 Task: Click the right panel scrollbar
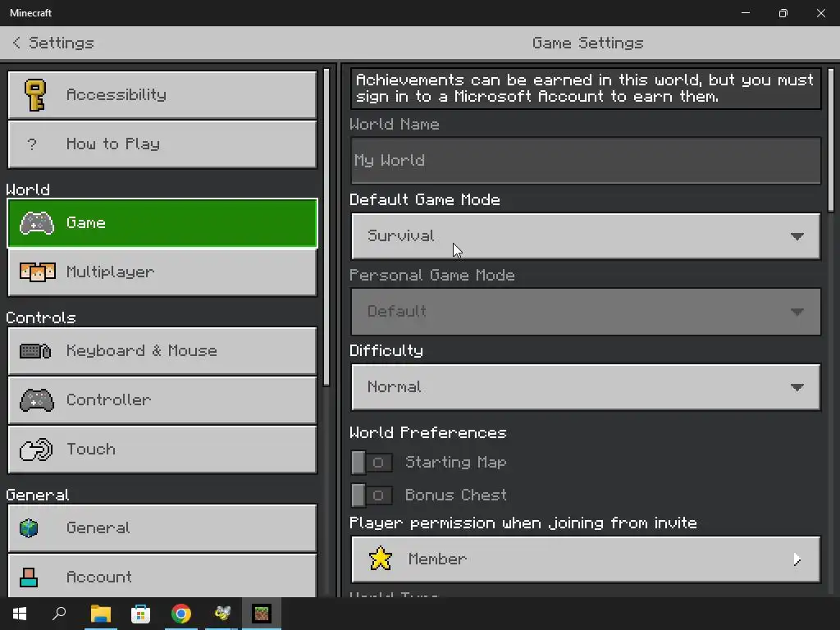click(x=831, y=140)
